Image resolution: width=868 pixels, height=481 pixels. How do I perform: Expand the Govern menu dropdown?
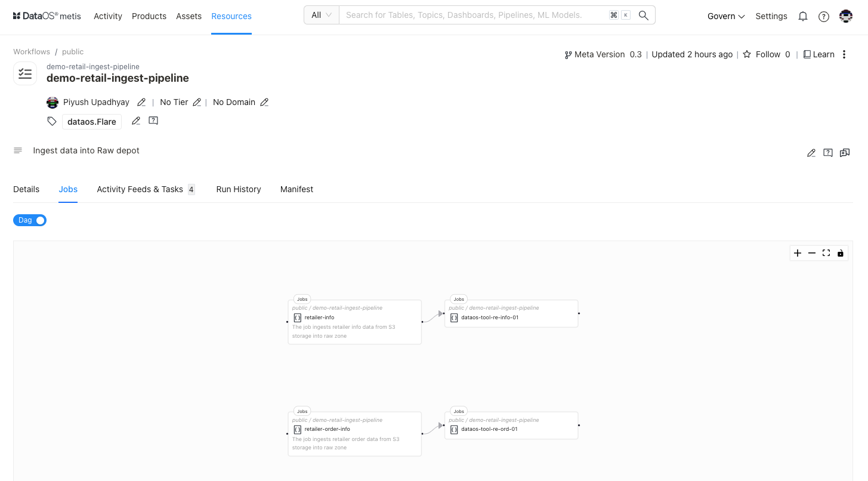point(726,16)
